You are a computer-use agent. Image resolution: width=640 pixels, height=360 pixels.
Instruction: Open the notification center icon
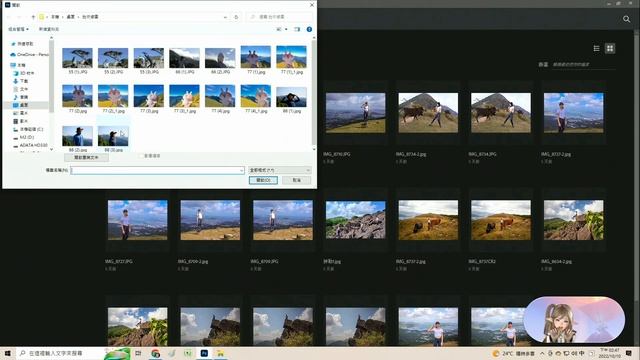click(x=629, y=353)
